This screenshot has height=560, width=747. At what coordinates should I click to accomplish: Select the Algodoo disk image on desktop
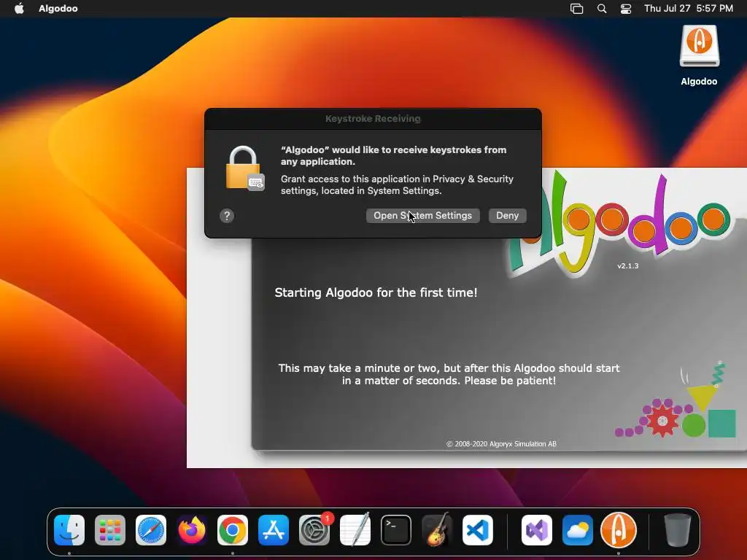coord(699,55)
